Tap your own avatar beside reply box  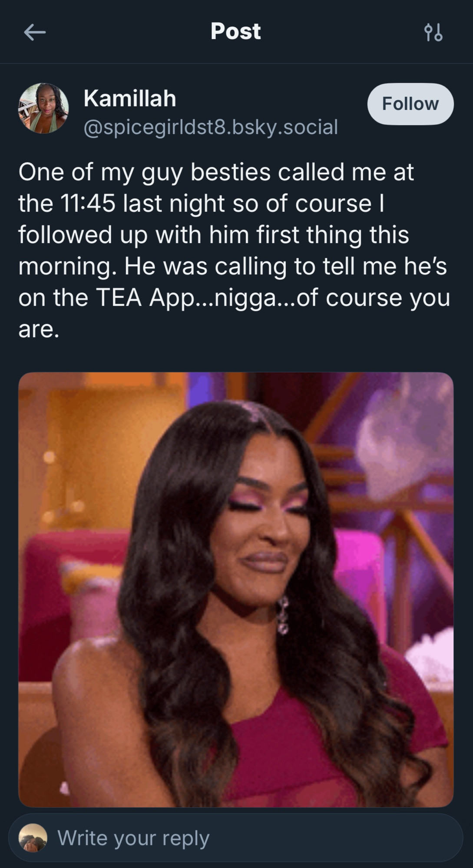pyautogui.click(x=33, y=838)
